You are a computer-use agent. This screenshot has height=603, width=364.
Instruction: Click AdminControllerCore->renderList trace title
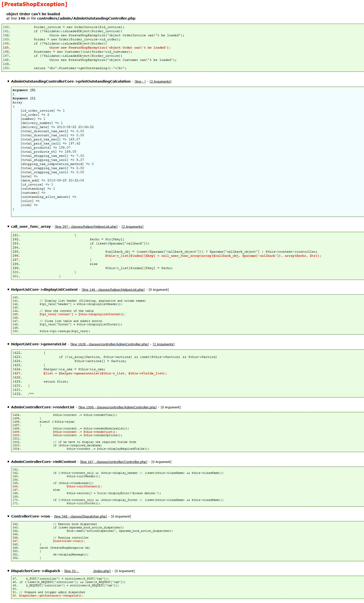(x=42, y=407)
